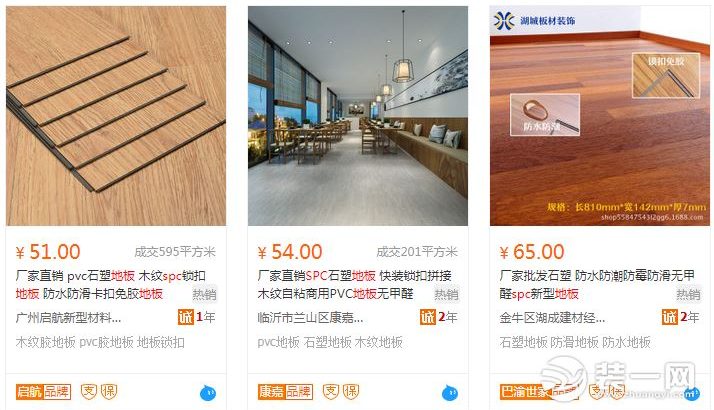The image size is (714, 410).
Task: Visit seller 临沂市兰山区康嘉 shop link
Action: tap(310, 318)
